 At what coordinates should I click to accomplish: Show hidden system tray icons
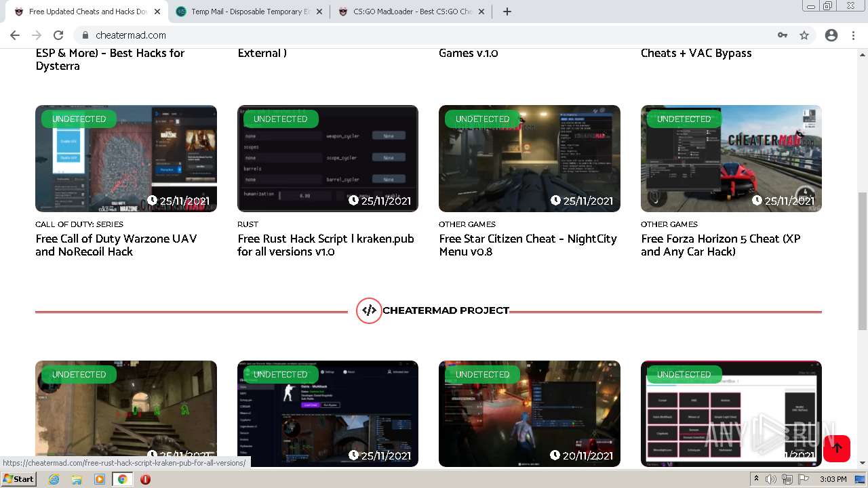tap(757, 479)
